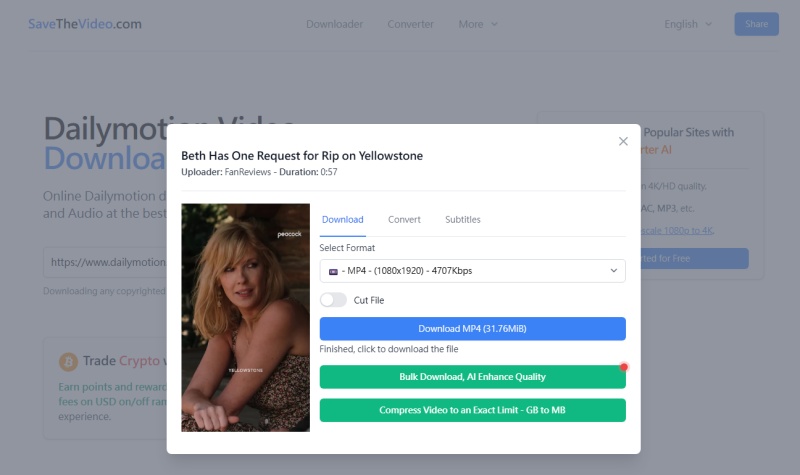The image size is (800, 475).
Task: Switch to the Convert tab
Action: [x=404, y=220]
